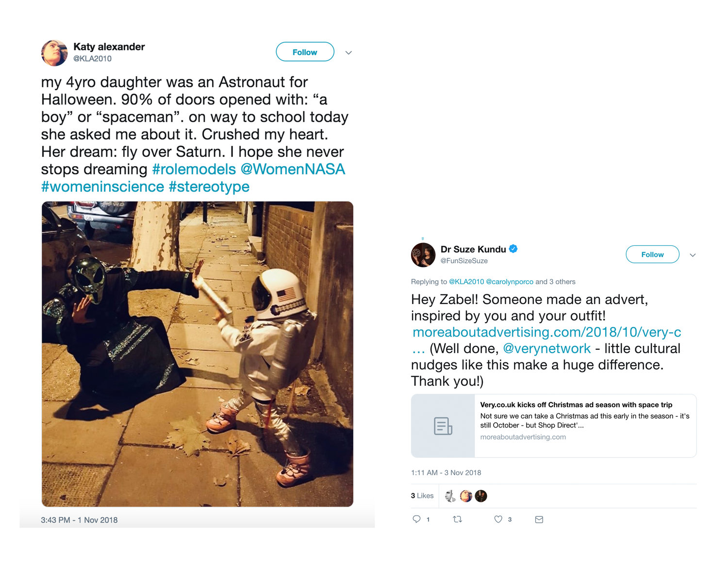The height and width of the screenshot is (563, 728).
Task: Click the envelope direct message icon
Action: [x=539, y=520]
